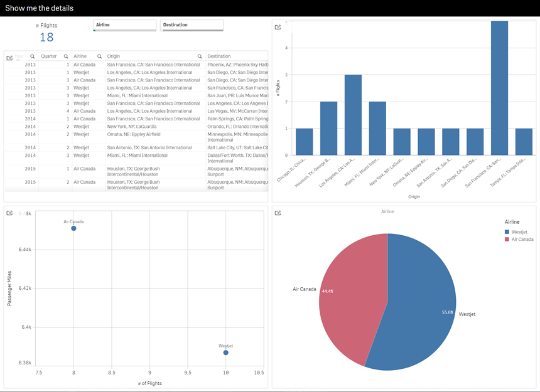Viewport: 540px width, 392px height.
Task: Open the Airline filter dropdown
Action: (124, 26)
